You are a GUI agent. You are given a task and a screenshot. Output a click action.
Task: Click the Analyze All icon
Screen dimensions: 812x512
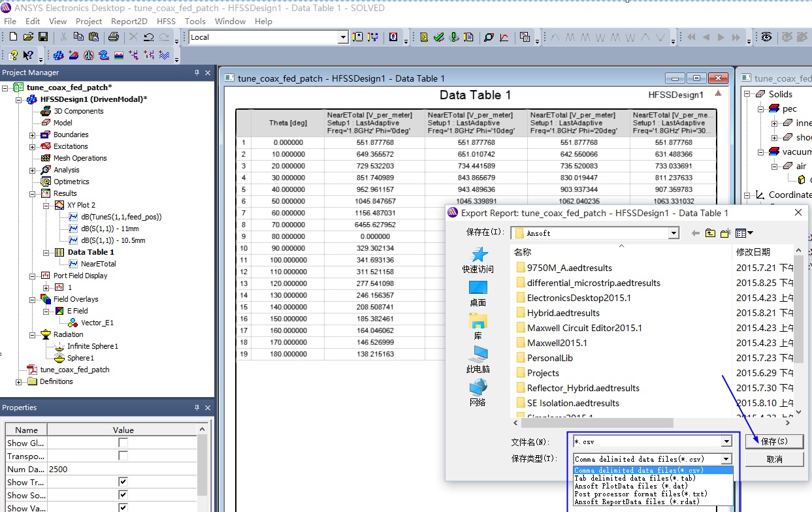(x=454, y=37)
